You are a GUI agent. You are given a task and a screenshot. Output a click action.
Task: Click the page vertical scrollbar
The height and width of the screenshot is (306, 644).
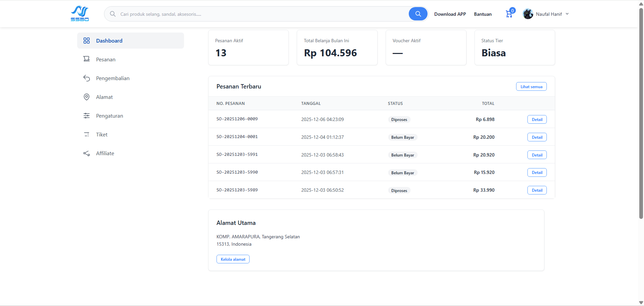tap(641, 114)
